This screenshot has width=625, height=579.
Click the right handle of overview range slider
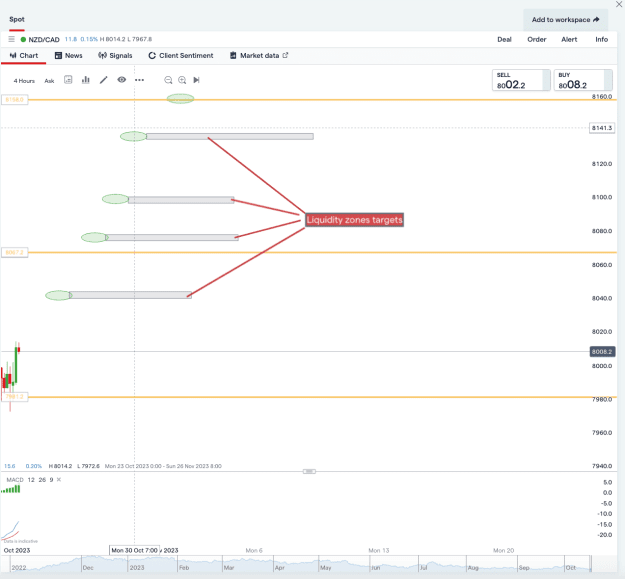590,564
